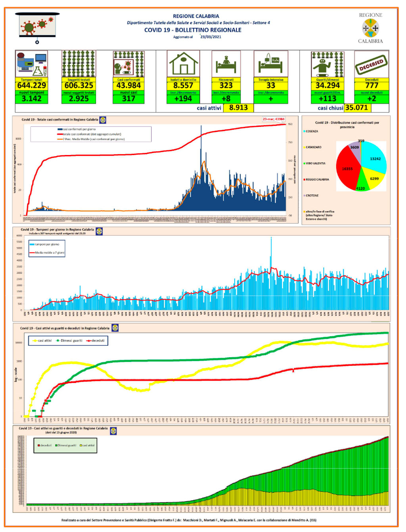Click the Terapia intensiva bed icon
Image resolution: width=406 pixels, height=532 pixels.
[x=271, y=64]
